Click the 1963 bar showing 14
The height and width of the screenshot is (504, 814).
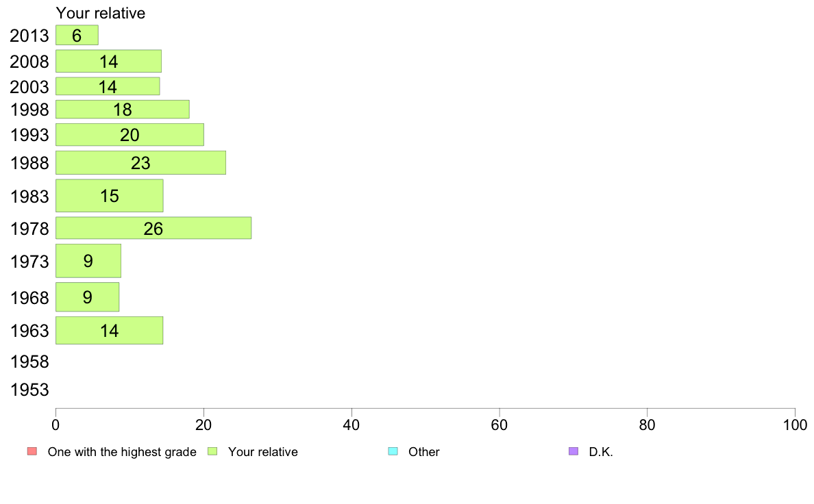(110, 330)
